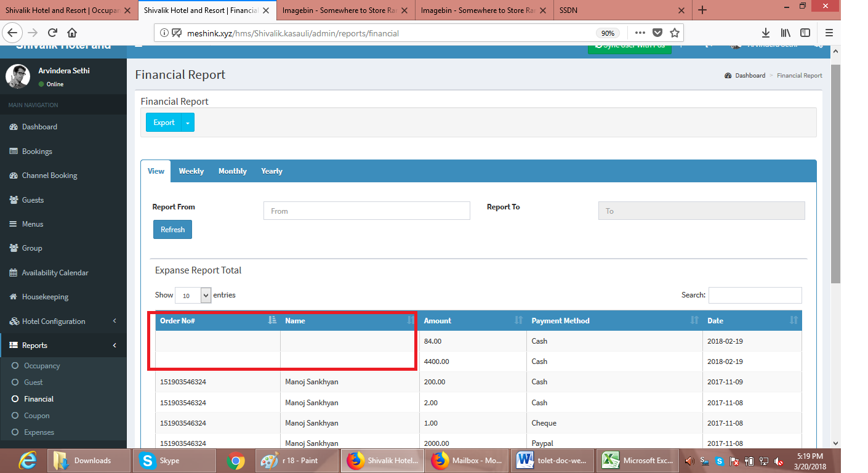The width and height of the screenshot is (868, 473).
Task: Show site information icon in address bar
Action: [x=164, y=33]
